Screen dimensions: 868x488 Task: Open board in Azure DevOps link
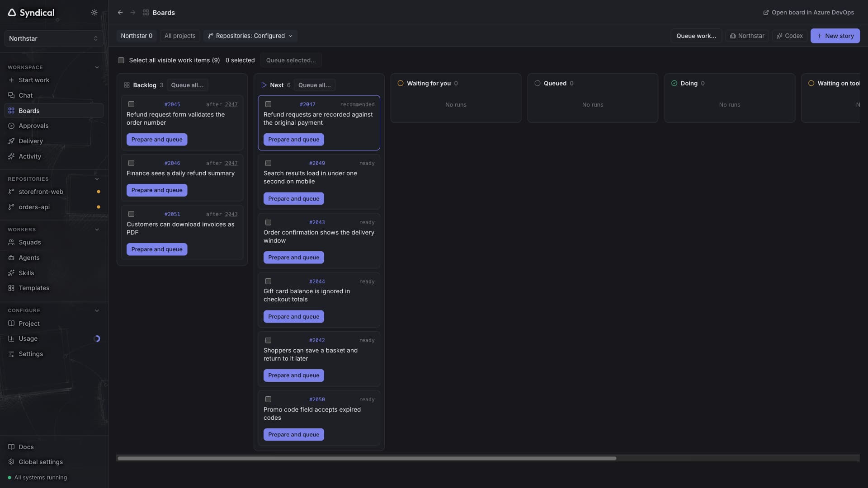(808, 13)
